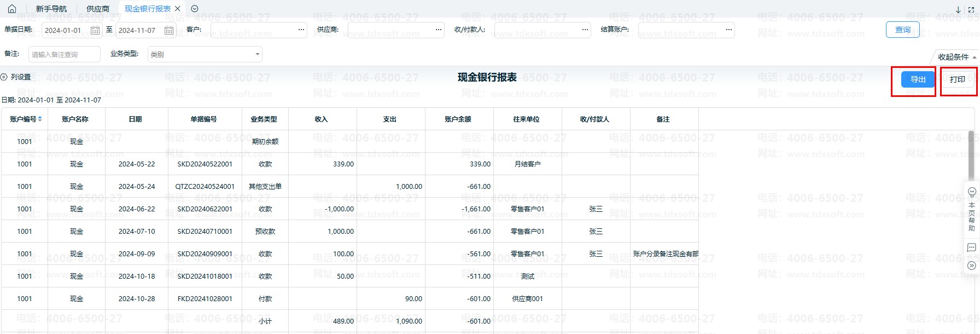Collapse filters with 收起条件 toggle
980x334 pixels.
pyautogui.click(x=956, y=57)
